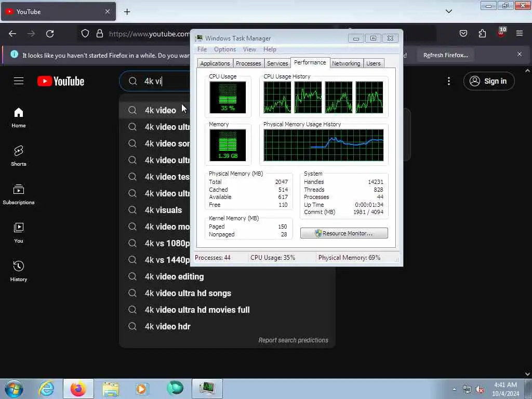
Task: Open Windows Media Player from taskbar
Action: [142, 389]
